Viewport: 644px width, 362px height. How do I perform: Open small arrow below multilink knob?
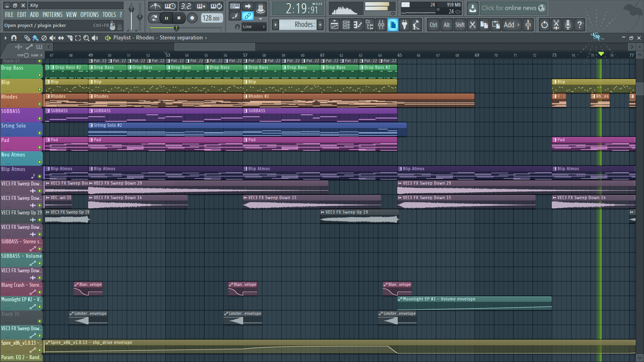[x=260, y=19]
